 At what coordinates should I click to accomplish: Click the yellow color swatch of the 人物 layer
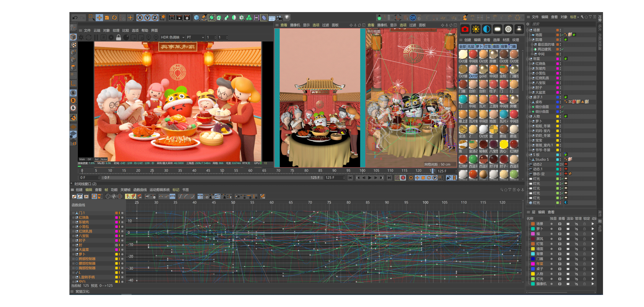pos(533,274)
